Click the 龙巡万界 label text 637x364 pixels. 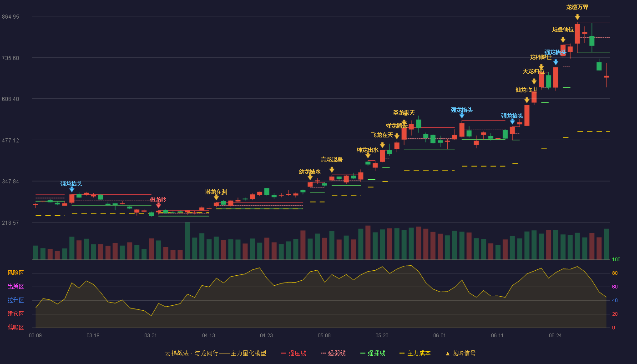click(x=577, y=7)
